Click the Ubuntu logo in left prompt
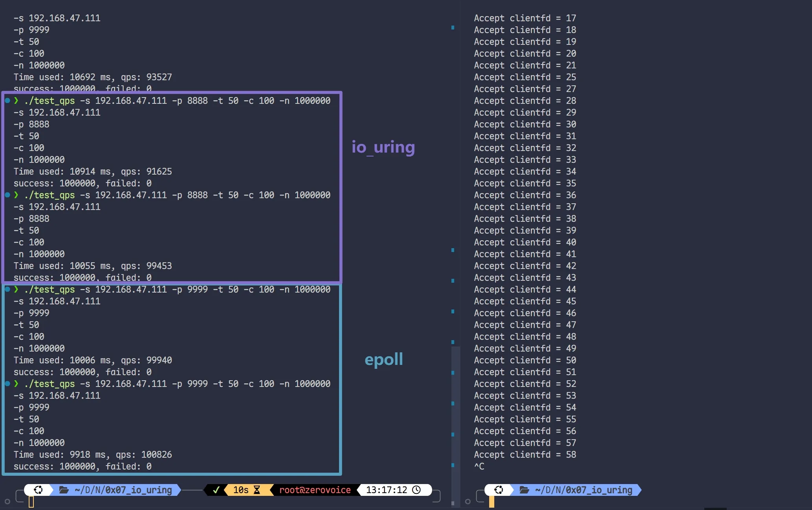This screenshot has width=812, height=510. pyautogui.click(x=38, y=490)
